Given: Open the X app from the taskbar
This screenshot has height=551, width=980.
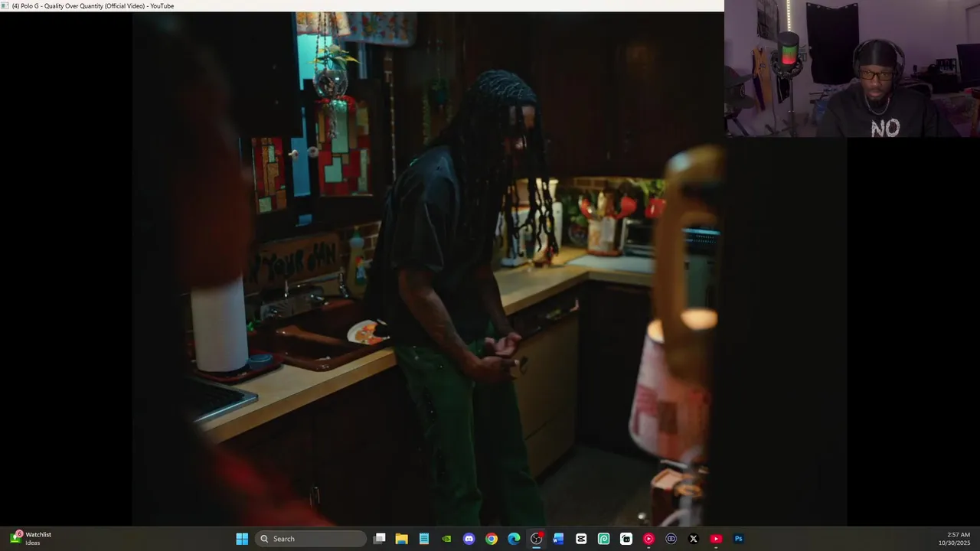Looking at the screenshot, I should [x=694, y=539].
